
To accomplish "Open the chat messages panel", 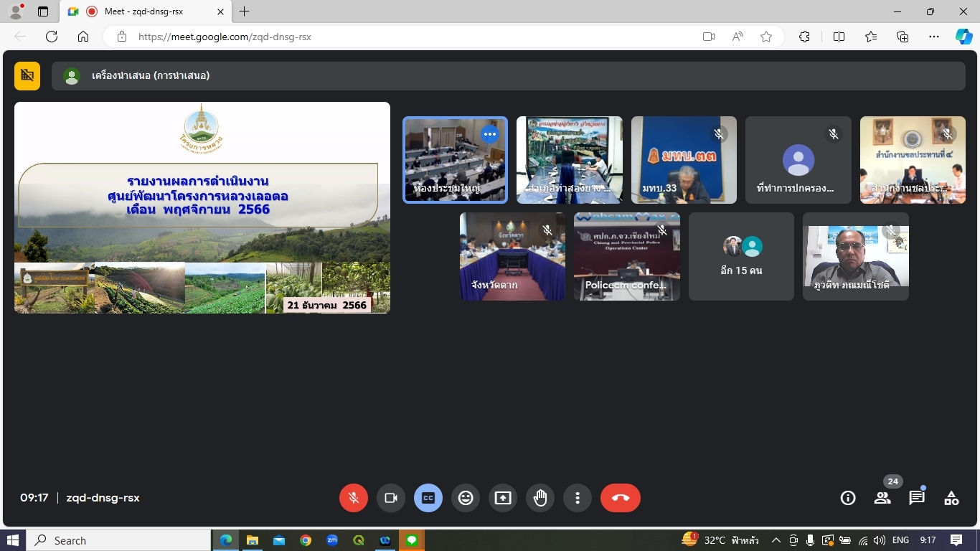I will [917, 498].
